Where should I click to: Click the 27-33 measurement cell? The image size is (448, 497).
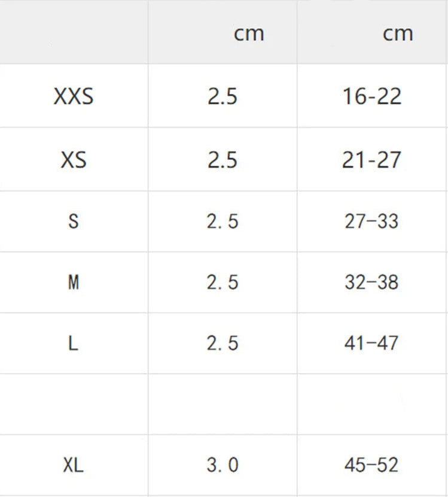coord(371,222)
